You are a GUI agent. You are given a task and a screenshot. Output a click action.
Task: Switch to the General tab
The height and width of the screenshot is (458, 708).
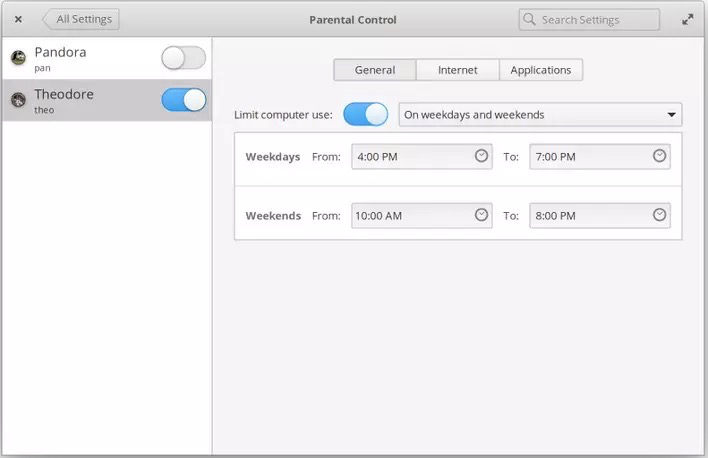pyautogui.click(x=375, y=70)
